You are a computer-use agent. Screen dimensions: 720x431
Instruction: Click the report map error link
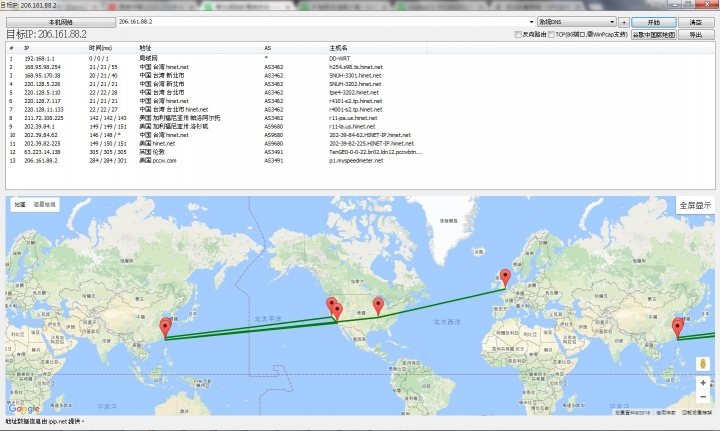pos(697,413)
